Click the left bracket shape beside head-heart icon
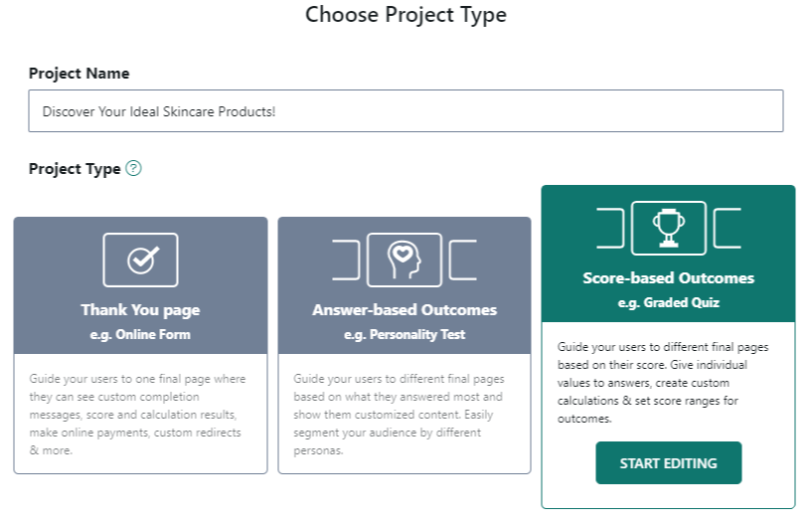The image size is (812, 523). click(345, 260)
